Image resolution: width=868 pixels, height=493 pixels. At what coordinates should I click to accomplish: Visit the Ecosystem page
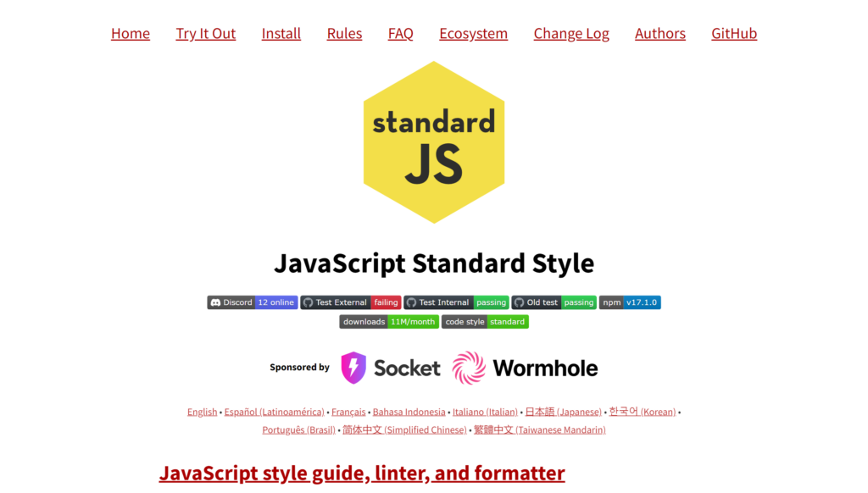(x=473, y=33)
